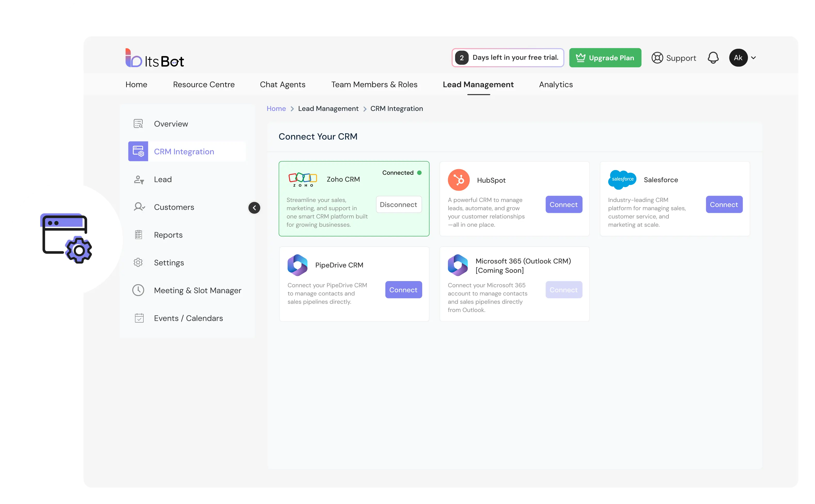
Task: Open Resource Centre tab
Action: click(x=203, y=85)
